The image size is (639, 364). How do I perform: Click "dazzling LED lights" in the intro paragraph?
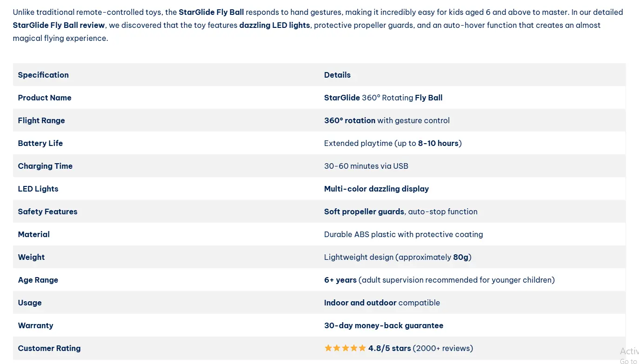274,25
